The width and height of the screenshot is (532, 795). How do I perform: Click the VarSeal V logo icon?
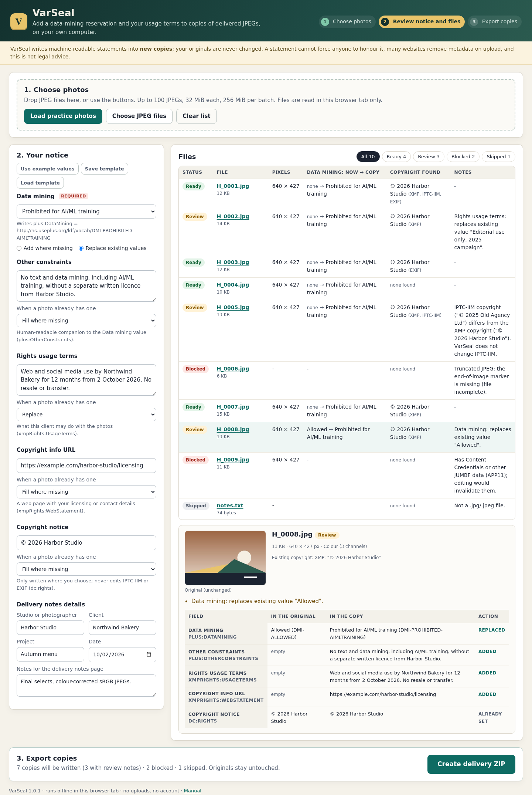(x=19, y=21)
